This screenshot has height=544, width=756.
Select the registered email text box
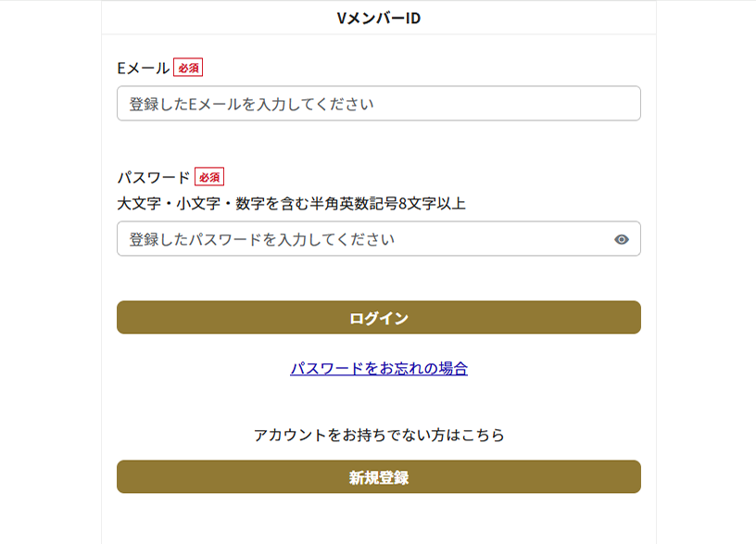pyautogui.click(x=378, y=104)
